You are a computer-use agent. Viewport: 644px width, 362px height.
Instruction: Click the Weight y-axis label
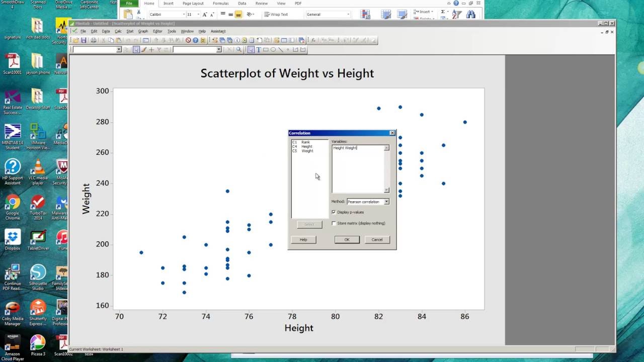(x=86, y=199)
